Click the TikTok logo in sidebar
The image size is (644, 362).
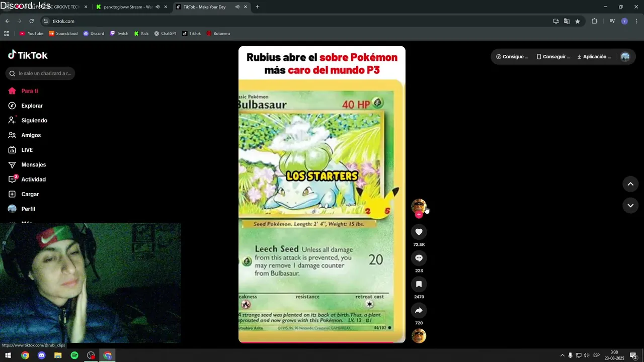28,55
